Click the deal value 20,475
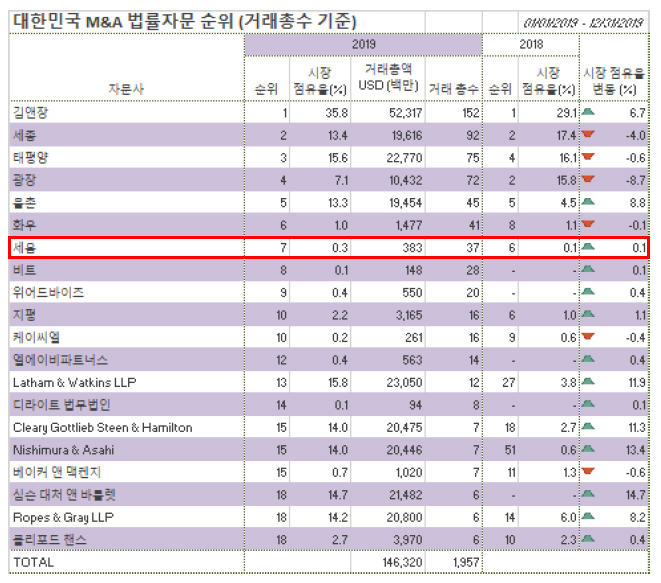Viewport: 661px width, 583px height. [x=404, y=427]
